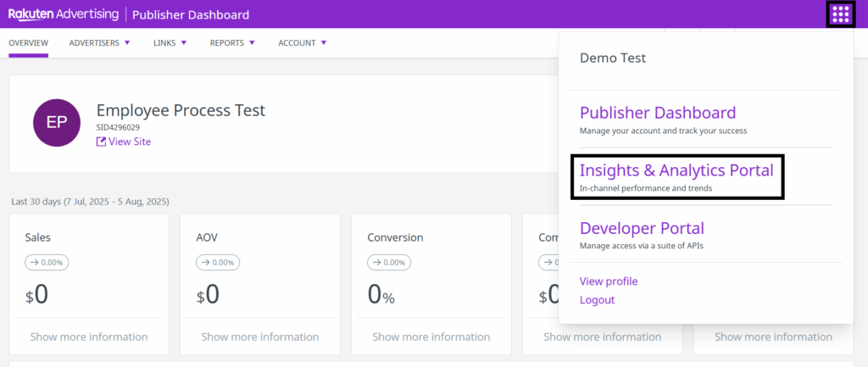
Task: Click the View profile link
Action: pos(608,281)
